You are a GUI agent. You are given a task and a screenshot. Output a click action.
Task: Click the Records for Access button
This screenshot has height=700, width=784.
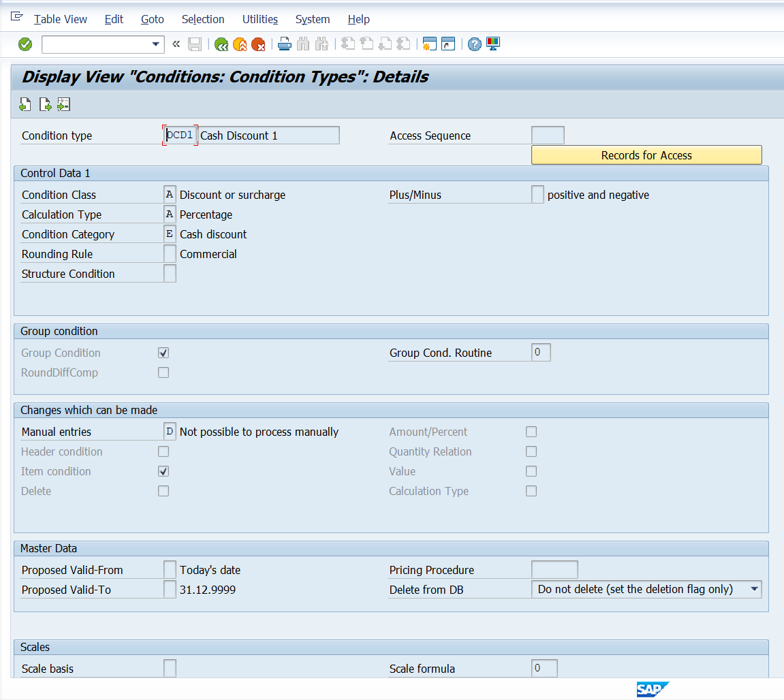point(646,155)
